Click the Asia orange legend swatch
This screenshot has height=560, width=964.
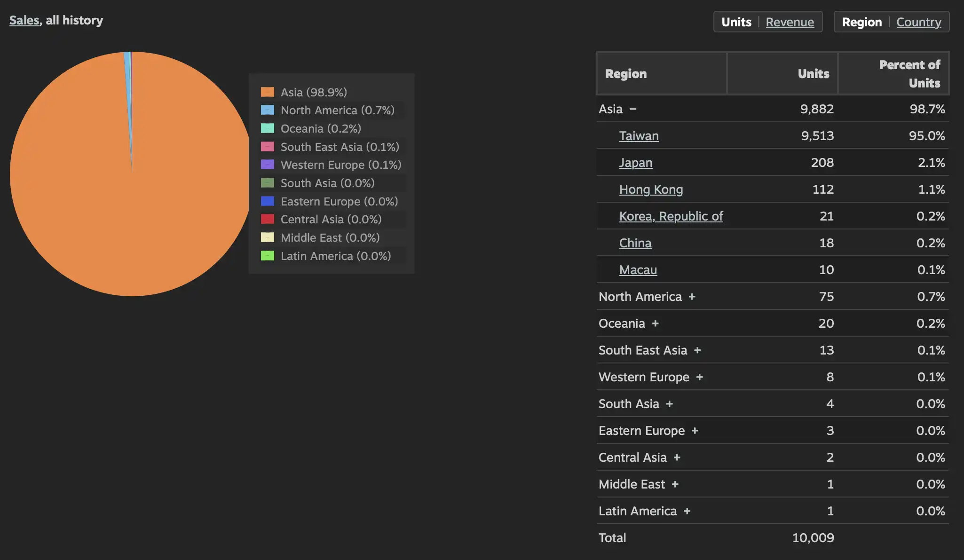pyautogui.click(x=268, y=92)
